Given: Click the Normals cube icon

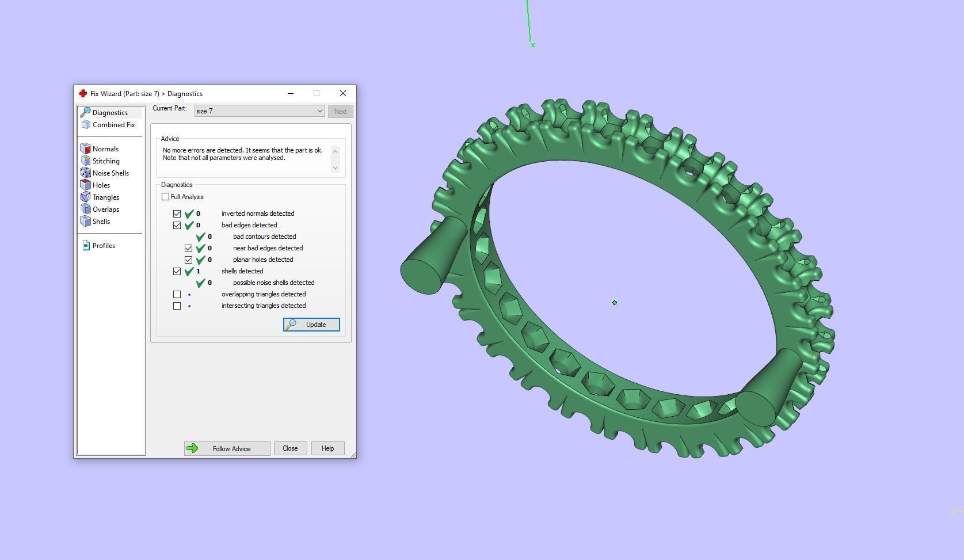Looking at the screenshot, I should 86,148.
